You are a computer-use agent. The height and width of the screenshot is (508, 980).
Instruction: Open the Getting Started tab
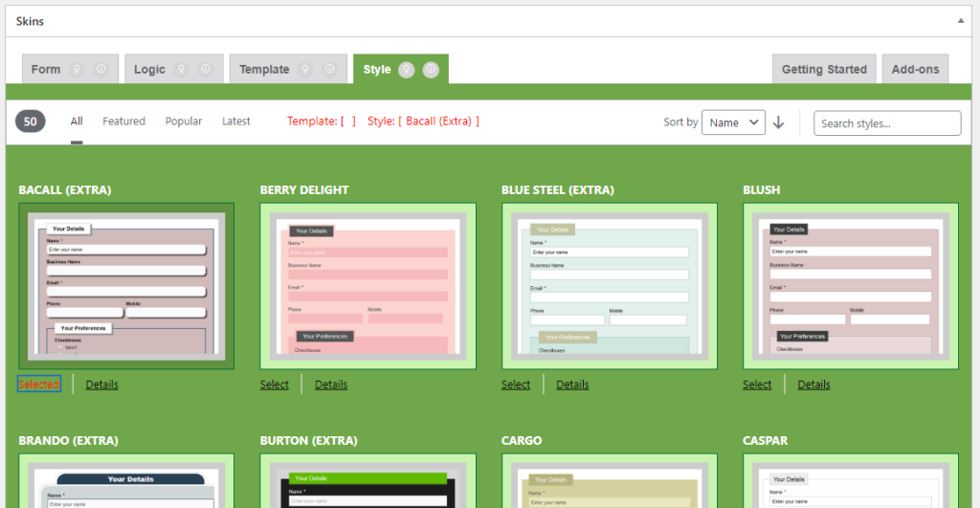(x=824, y=69)
